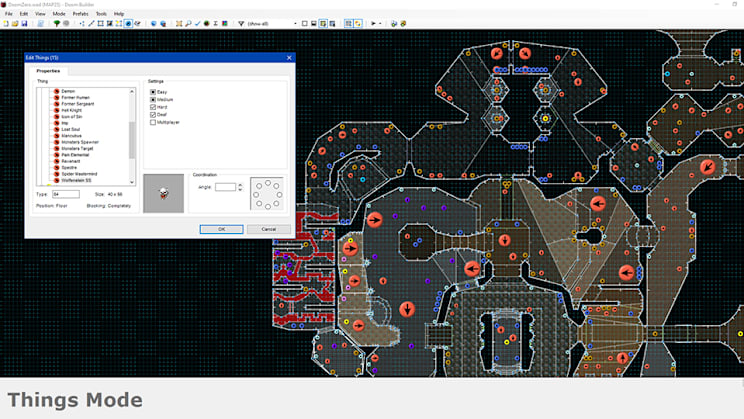Viewport: 744px width, 419px height.
Task: Open the Tools menu
Action: click(101, 14)
